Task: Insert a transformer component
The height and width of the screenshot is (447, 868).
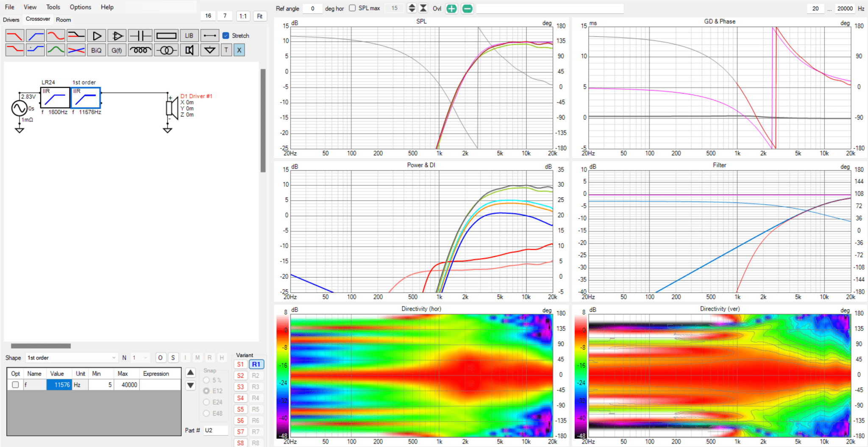Action: [x=166, y=50]
